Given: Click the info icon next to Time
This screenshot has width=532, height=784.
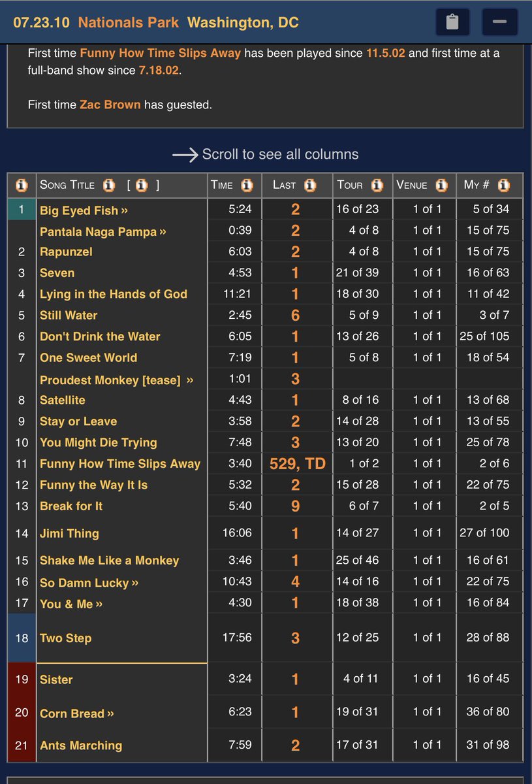Looking at the screenshot, I should 247,186.
